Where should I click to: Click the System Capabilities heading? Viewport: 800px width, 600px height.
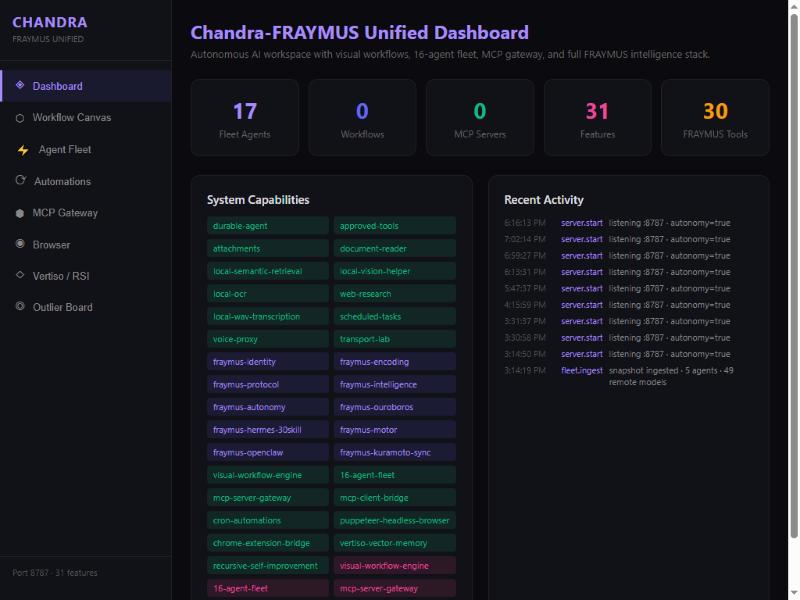(258, 200)
